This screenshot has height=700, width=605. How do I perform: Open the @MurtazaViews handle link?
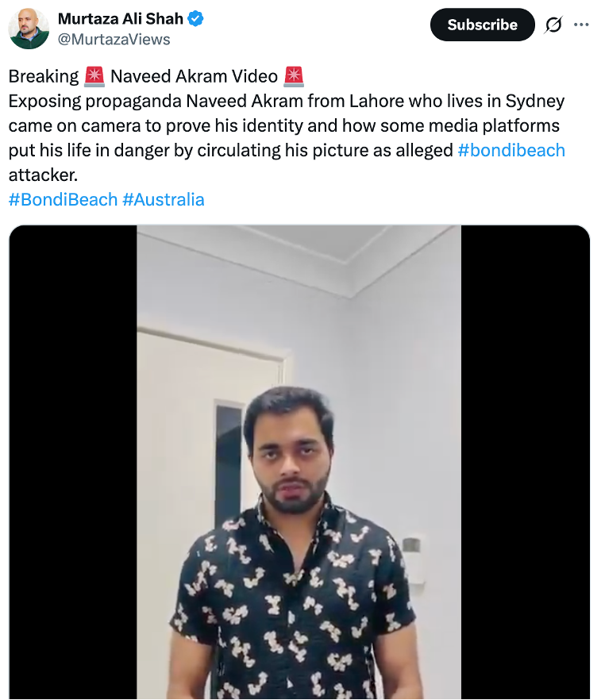pos(114,39)
